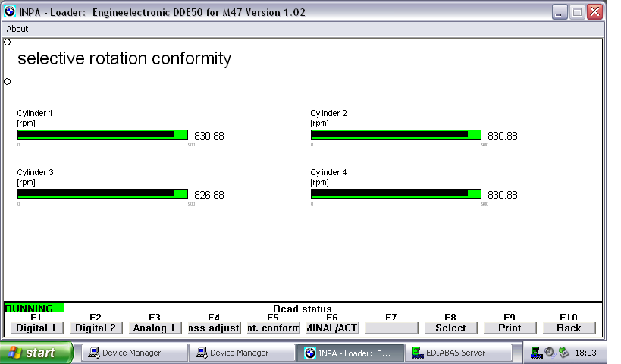Select the INPA - Loader taskbar button

[350, 353]
